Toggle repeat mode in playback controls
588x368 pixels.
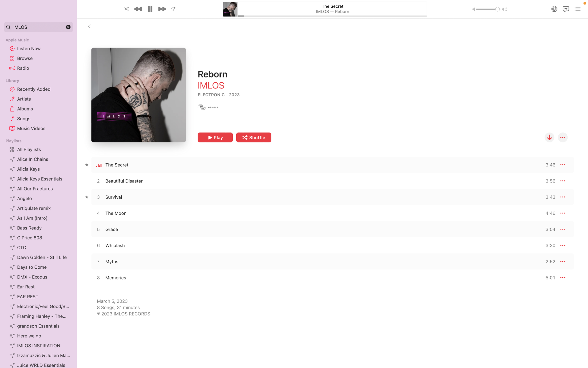click(174, 9)
